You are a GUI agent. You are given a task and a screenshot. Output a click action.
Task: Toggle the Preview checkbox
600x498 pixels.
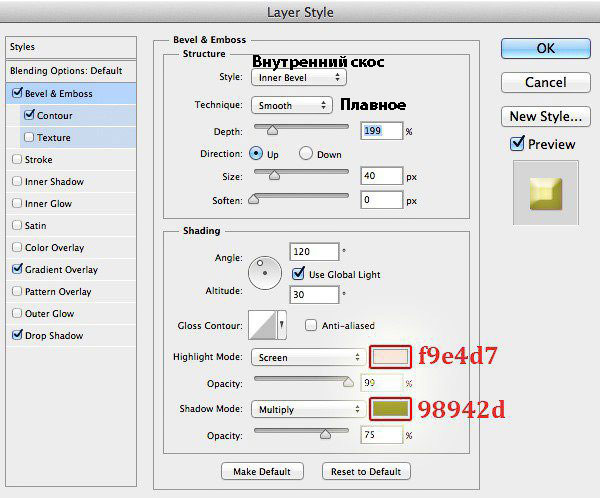tap(517, 144)
